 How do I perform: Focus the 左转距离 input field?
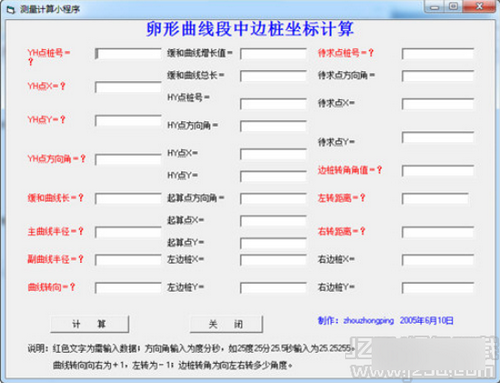point(435,199)
